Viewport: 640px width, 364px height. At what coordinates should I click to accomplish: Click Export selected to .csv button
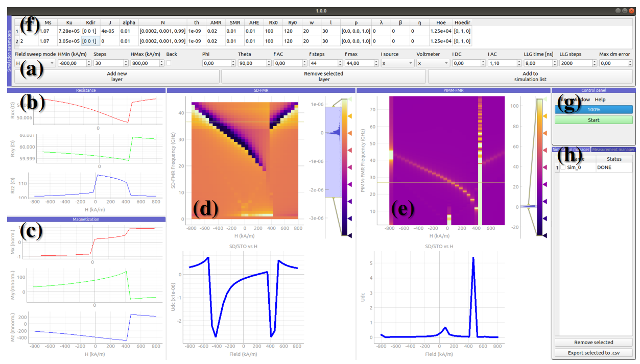click(x=594, y=353)
